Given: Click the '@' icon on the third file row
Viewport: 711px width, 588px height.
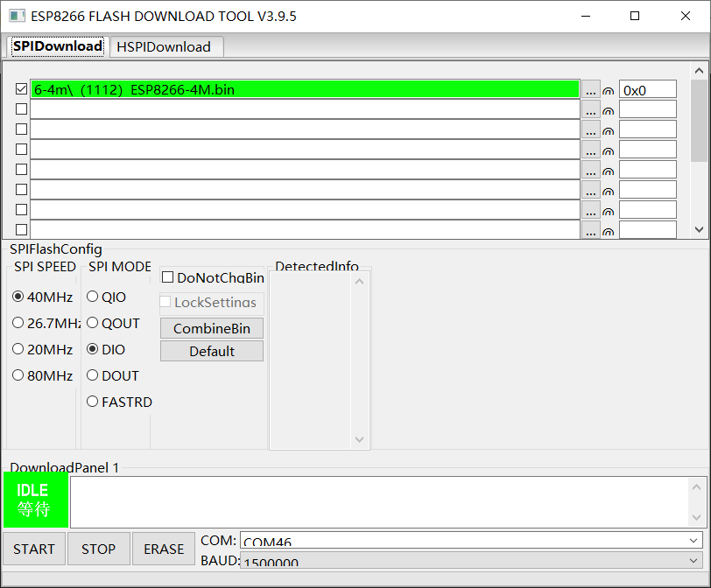Looking at the screenshot, I should click(608, 131).
